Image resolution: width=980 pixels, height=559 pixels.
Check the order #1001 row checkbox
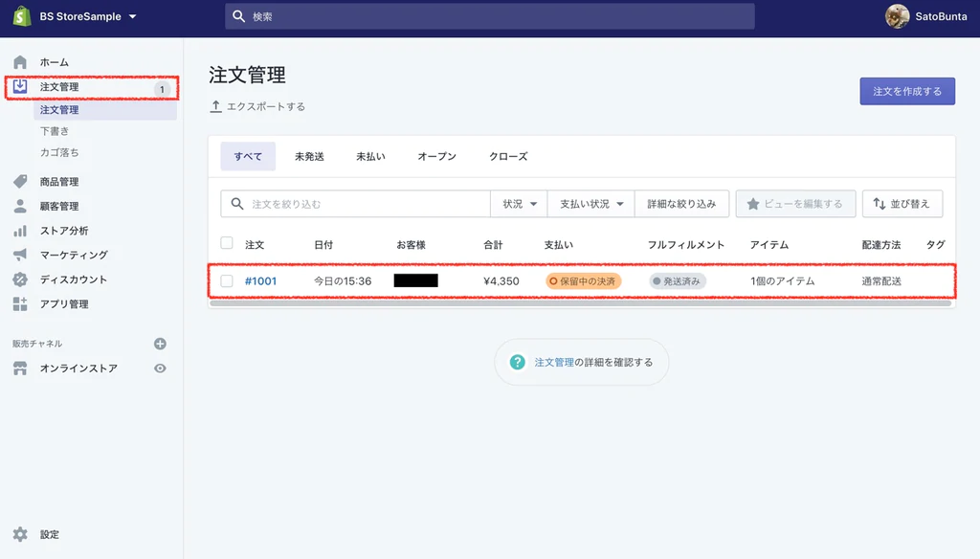click(227, 281)
